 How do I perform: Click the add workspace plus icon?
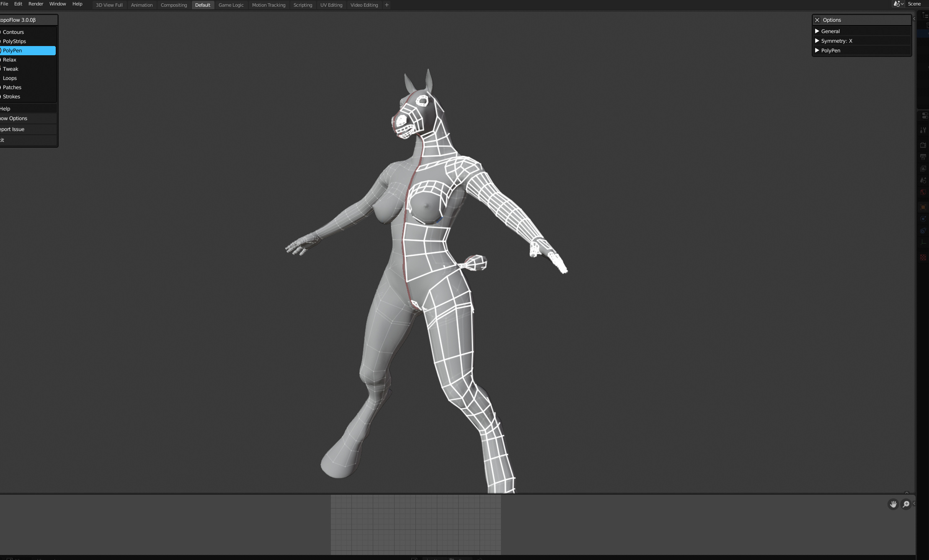387,5
